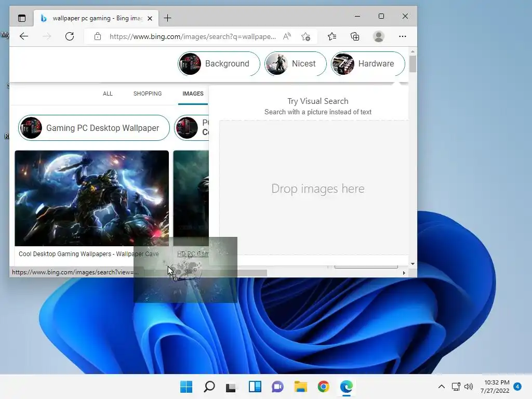Open the Chat taskbar icon
532x399 pixels.
point(277,387)
